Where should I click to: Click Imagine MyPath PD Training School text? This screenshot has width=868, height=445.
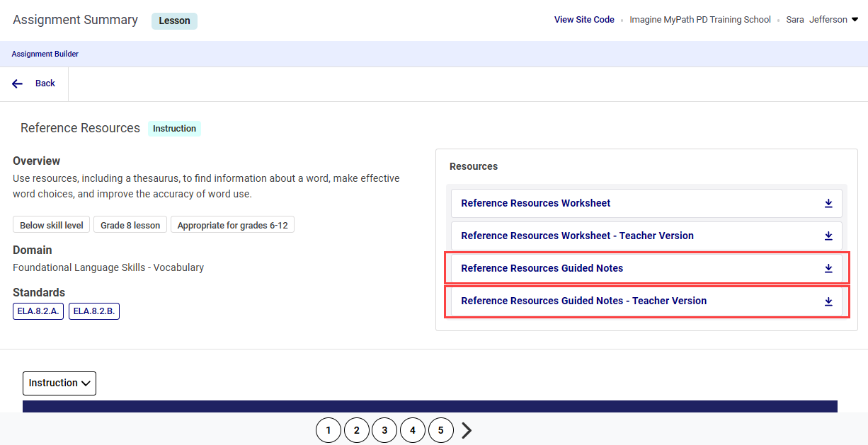(x=700, y=20)
